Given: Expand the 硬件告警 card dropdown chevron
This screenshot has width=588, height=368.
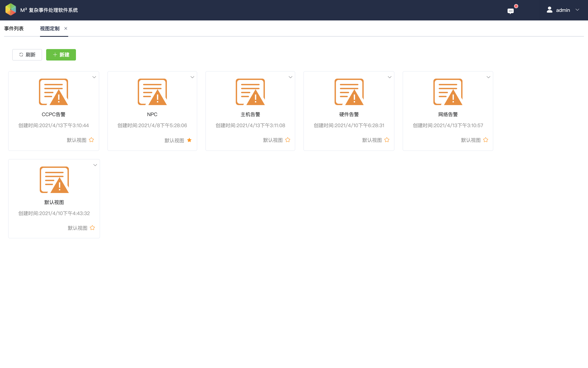Looking at the screenshot, I should [x=390, y=77].
